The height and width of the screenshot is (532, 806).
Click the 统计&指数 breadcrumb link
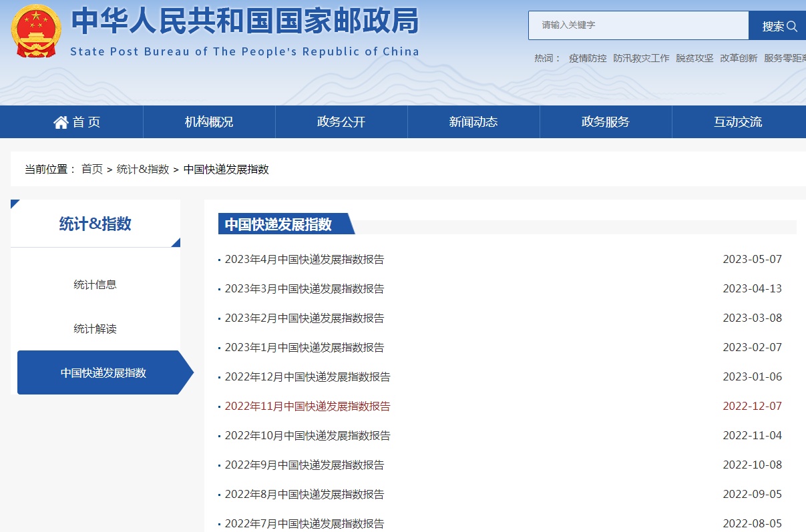tap(143, 170)
